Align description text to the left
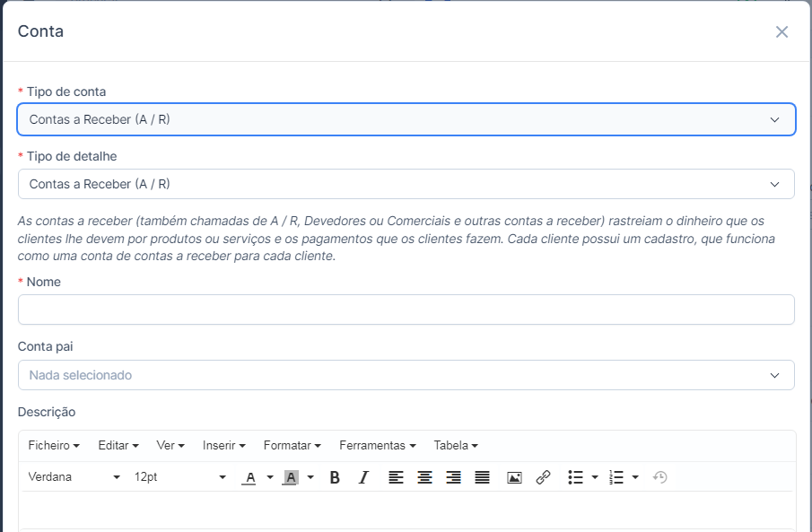Image resolution: width=812 pixels, height=532 pixels. click(x=396, y=477)
